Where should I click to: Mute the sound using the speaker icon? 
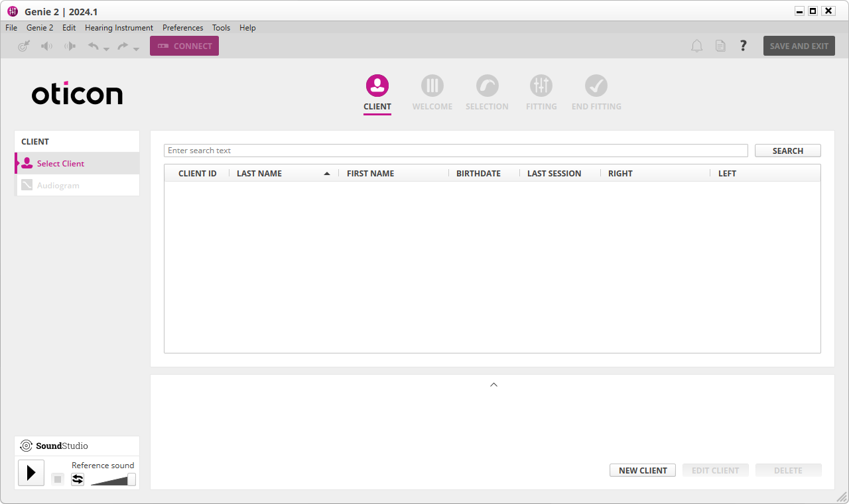coord(46,46)
